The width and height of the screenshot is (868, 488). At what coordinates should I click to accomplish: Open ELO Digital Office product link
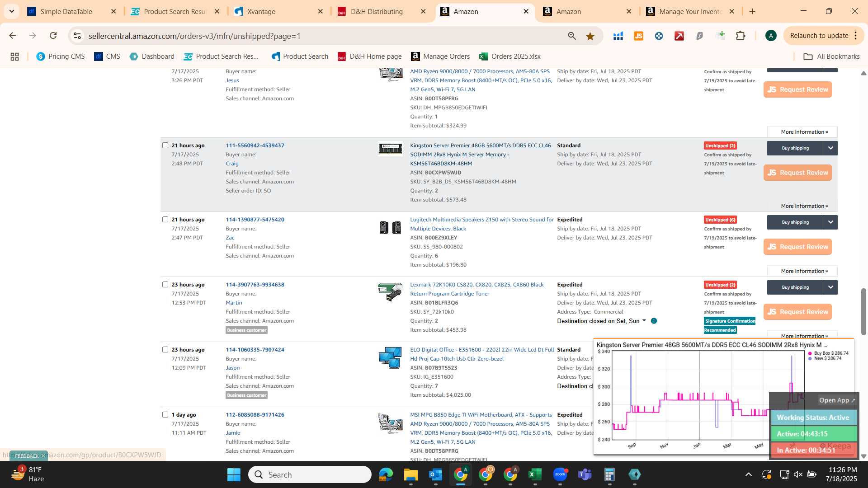(482, 354)
